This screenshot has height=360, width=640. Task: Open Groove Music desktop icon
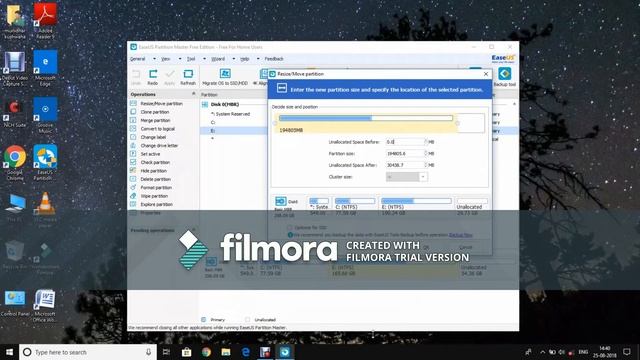45,116
